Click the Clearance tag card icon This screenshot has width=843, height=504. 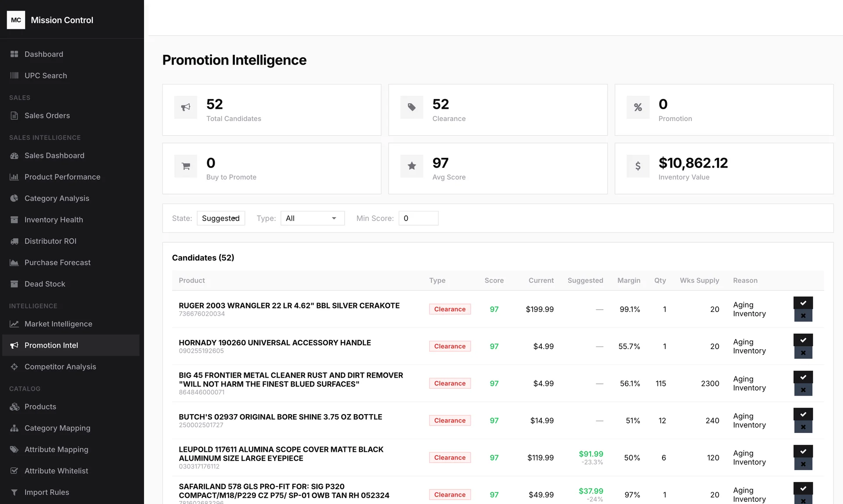point(412,107)
